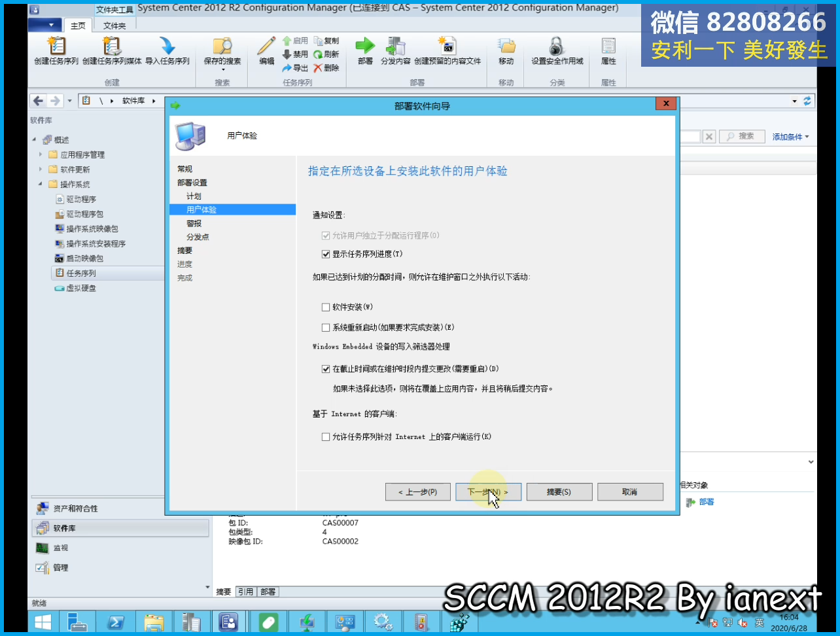Collapse the details pane chevron
Screen dimensions: 840x636
811,462
